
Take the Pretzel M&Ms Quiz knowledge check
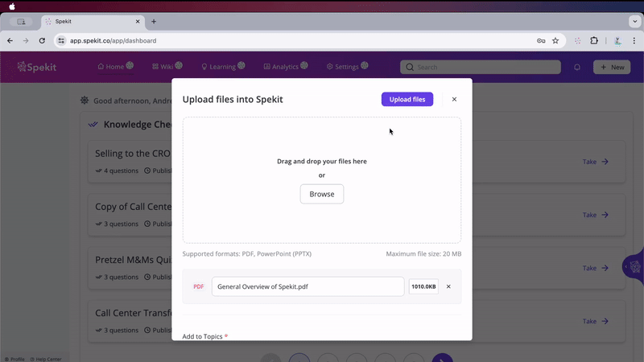[595, 268]
